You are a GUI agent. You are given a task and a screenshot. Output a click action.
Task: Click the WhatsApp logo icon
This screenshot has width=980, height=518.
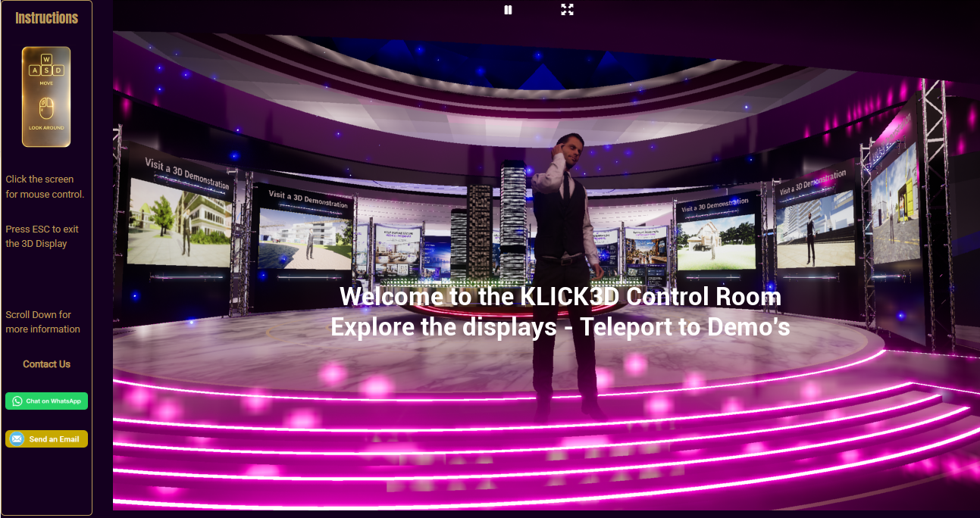click(17, 401)
